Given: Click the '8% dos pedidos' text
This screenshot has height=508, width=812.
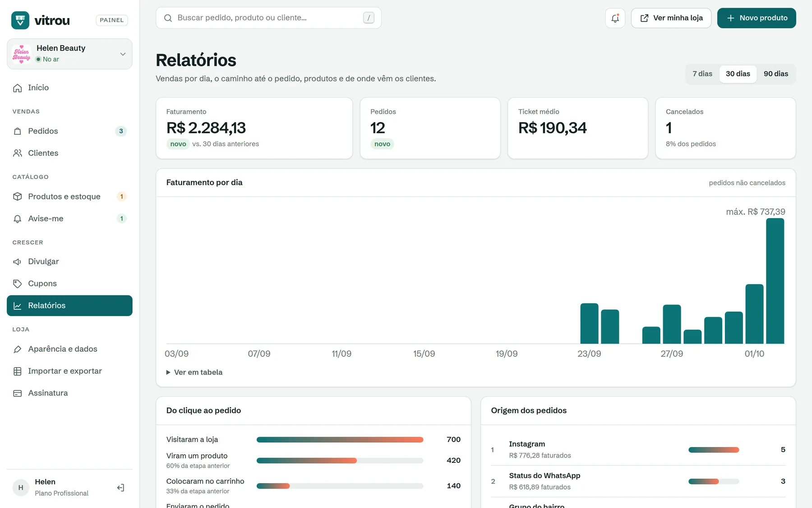Looking at the screenshot, I should [691, 144].
